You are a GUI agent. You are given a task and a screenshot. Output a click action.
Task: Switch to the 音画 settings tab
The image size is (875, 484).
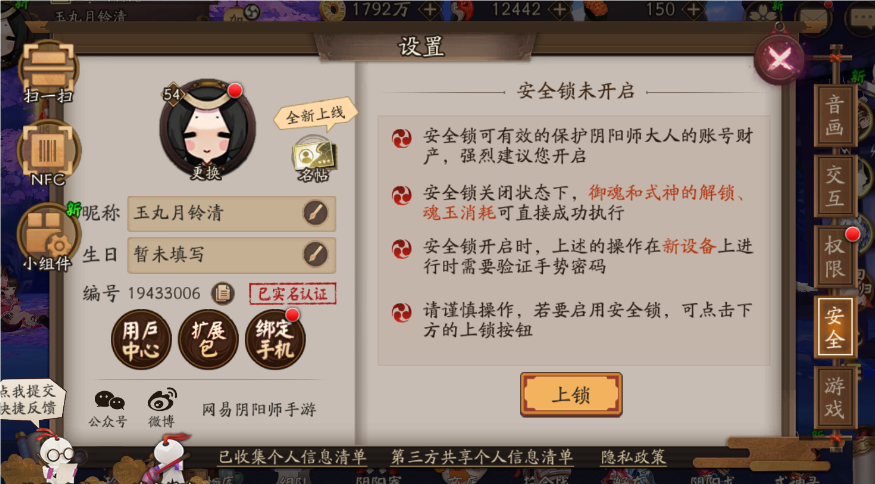point(835,116)
